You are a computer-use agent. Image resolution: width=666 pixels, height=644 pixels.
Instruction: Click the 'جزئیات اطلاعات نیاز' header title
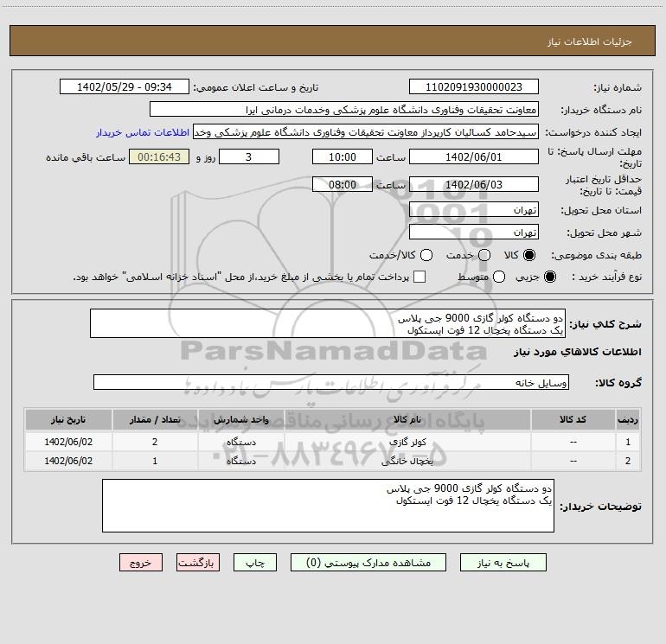click(590, 41)
